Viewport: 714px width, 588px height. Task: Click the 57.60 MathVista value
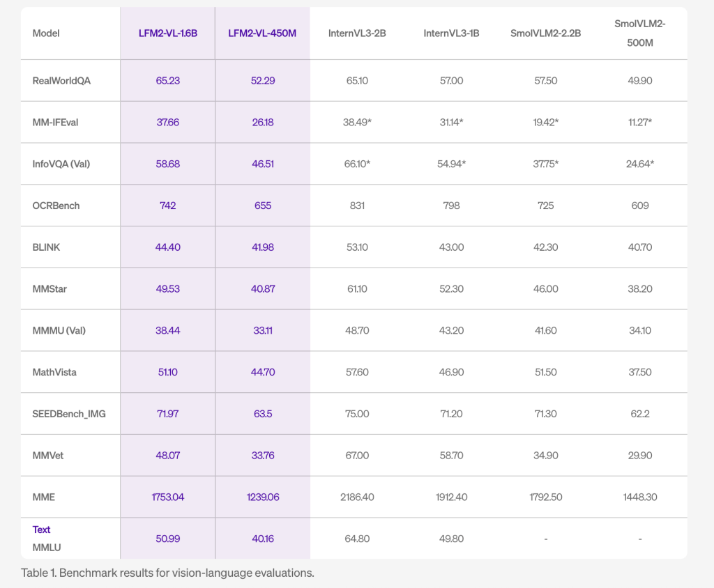click(357, 372)
